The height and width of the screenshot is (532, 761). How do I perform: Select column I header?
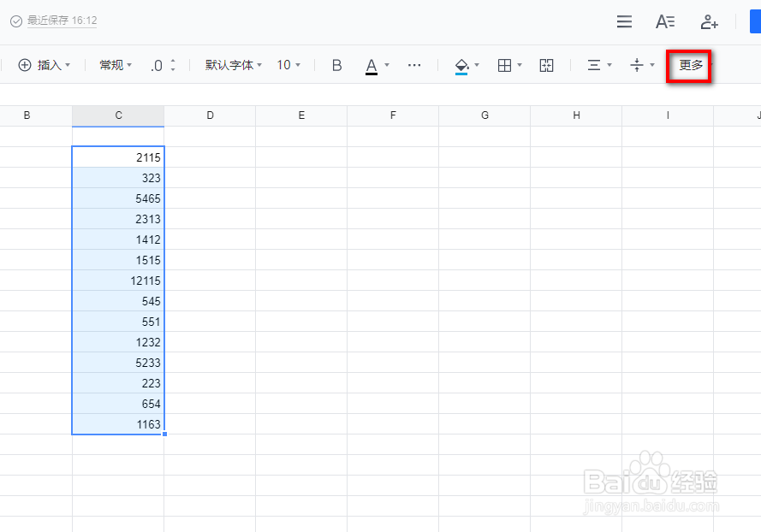668,115
